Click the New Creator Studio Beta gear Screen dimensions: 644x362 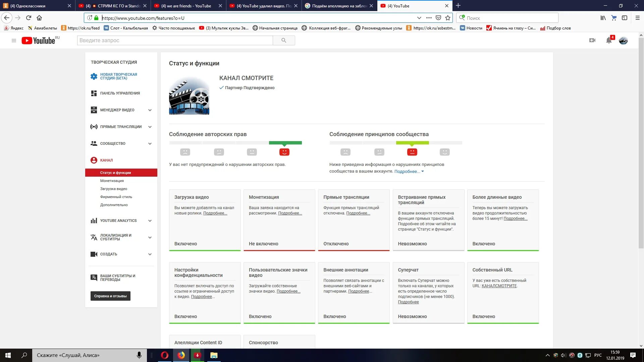point(94,76)
